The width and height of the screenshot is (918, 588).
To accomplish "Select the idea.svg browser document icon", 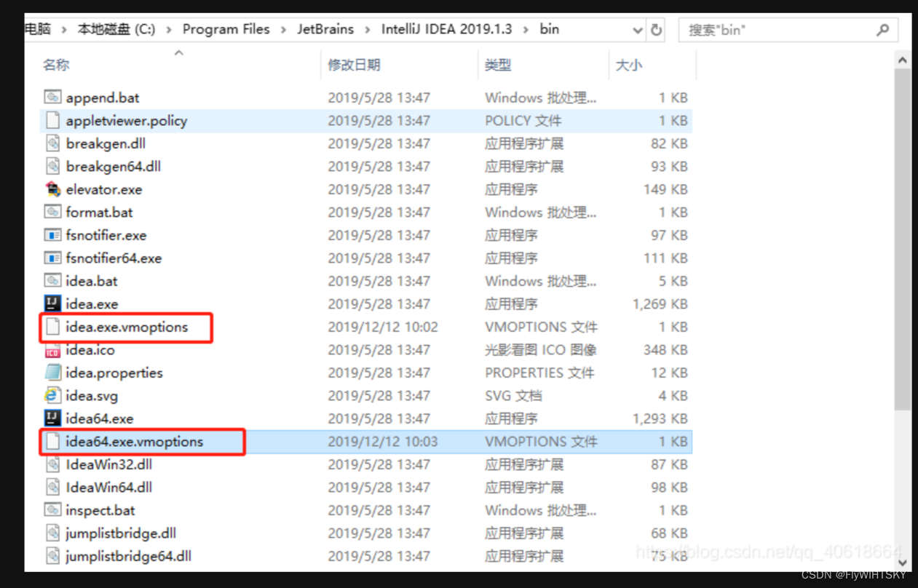I will [52, 395].
